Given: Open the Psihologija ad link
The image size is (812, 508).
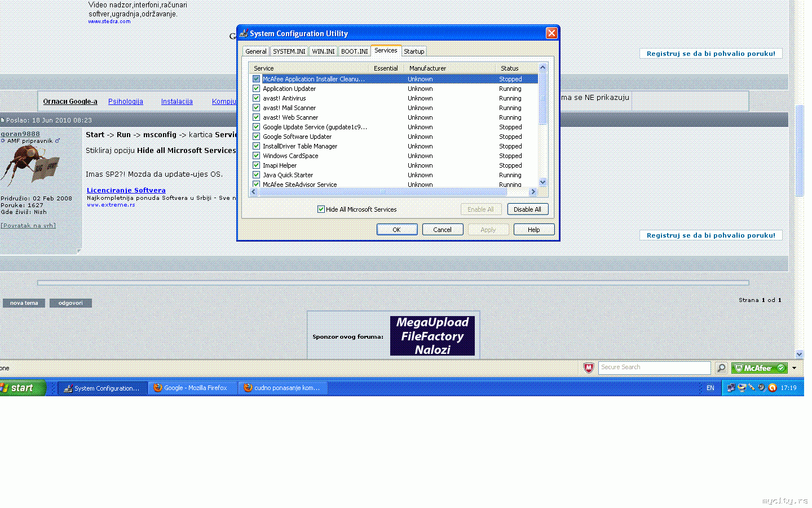Looking at the screenshot, I should [x=126, y=102].
